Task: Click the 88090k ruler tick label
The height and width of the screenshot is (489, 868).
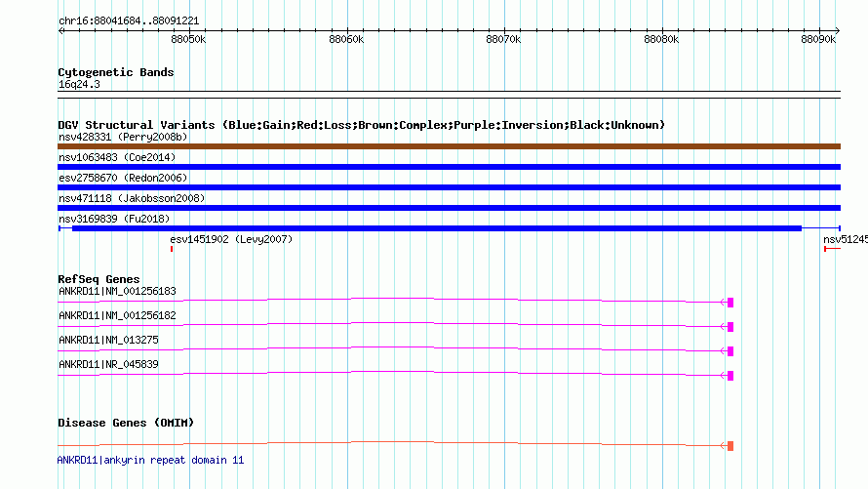Action: pyautogui.click(x=818, y=39)
